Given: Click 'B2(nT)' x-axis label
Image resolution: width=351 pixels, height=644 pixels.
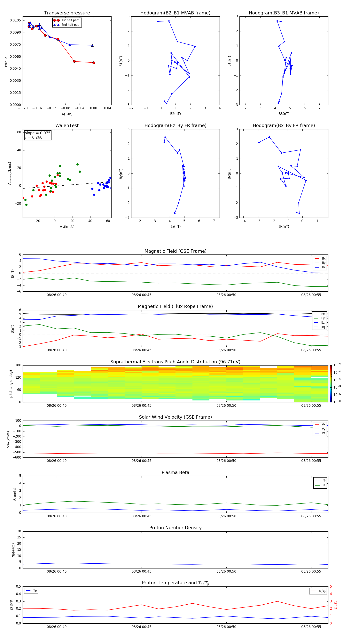Looking at the screenshot, I should click(x=175, y=114).
